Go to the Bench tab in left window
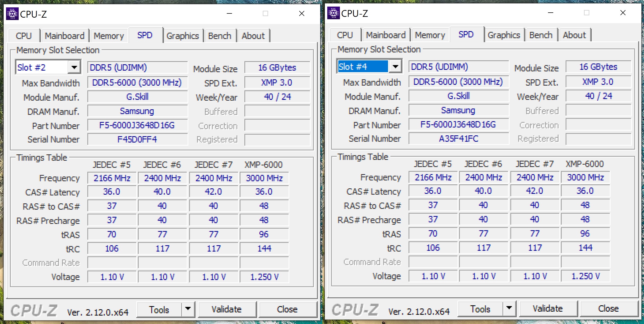 [x=220, y=36]
